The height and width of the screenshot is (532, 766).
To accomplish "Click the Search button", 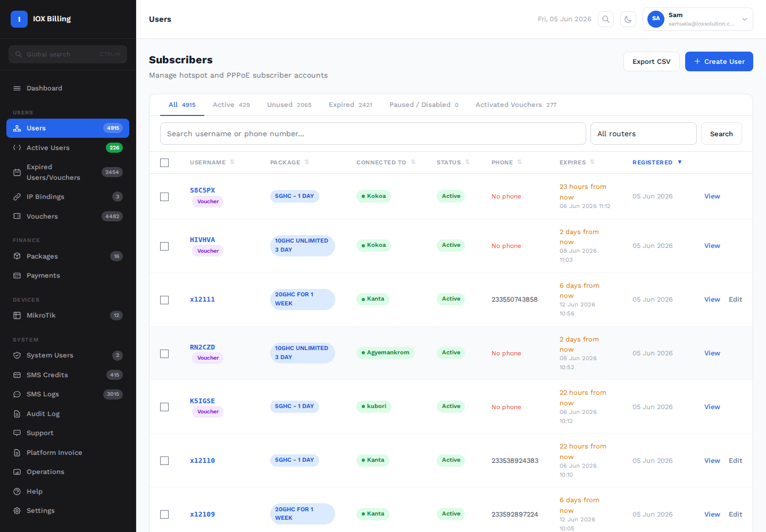I will [721, 134].
